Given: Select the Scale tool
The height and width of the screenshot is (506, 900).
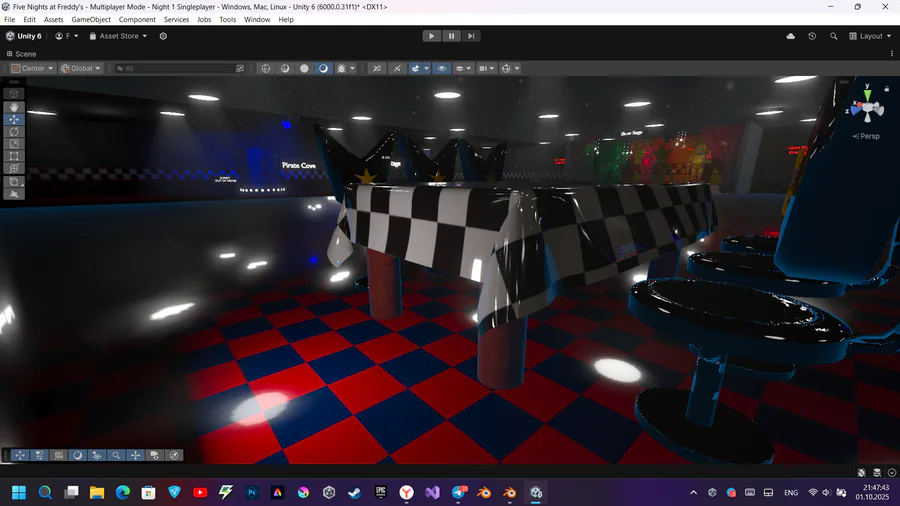Looking at the screenshot, I should (x=14, y=144).
